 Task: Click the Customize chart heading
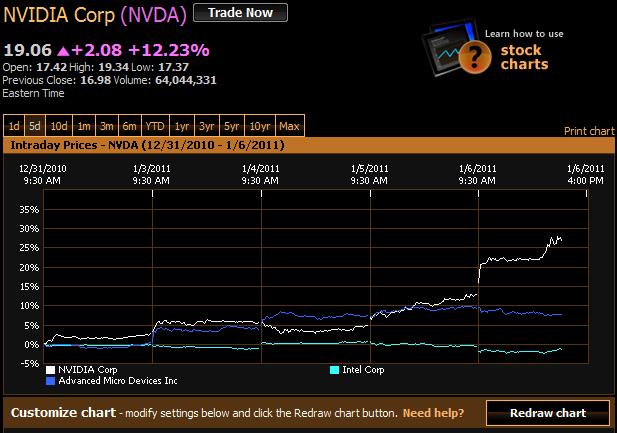[63, 413]
